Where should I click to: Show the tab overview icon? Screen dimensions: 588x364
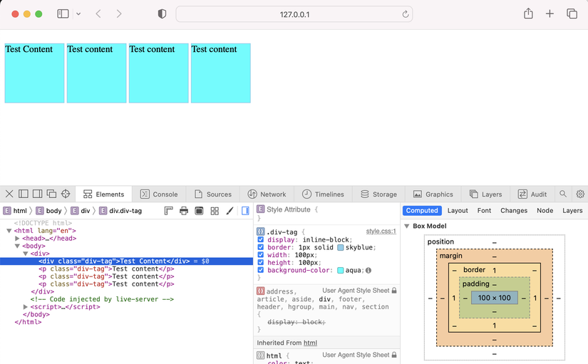[572, 14]
